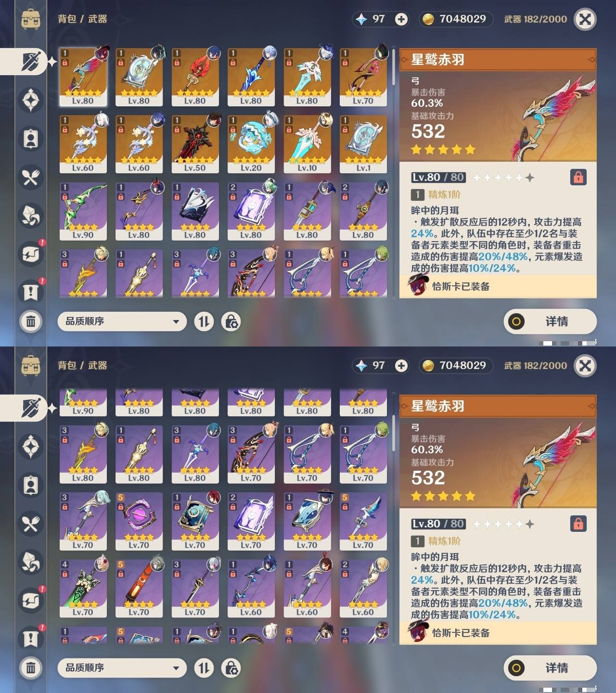Open Quest items tab with alert in lower sidebar
This screenshot has width=616, height=693.
31,639
